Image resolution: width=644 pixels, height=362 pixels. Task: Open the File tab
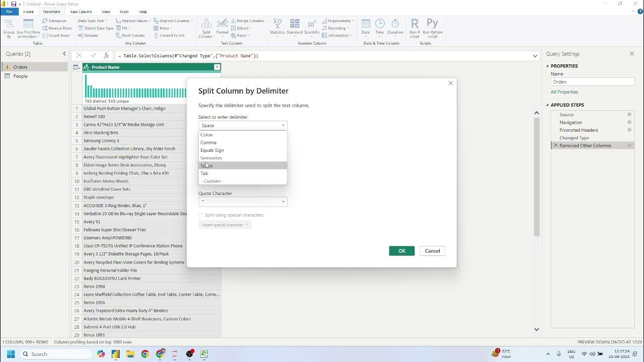pyautogui.click(x=9, y=12)
